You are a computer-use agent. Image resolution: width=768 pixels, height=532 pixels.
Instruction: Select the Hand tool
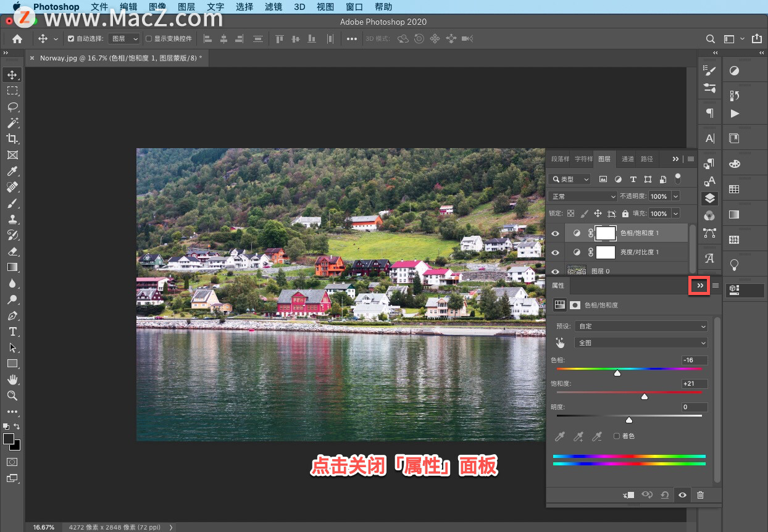click(x=12, y=380)
